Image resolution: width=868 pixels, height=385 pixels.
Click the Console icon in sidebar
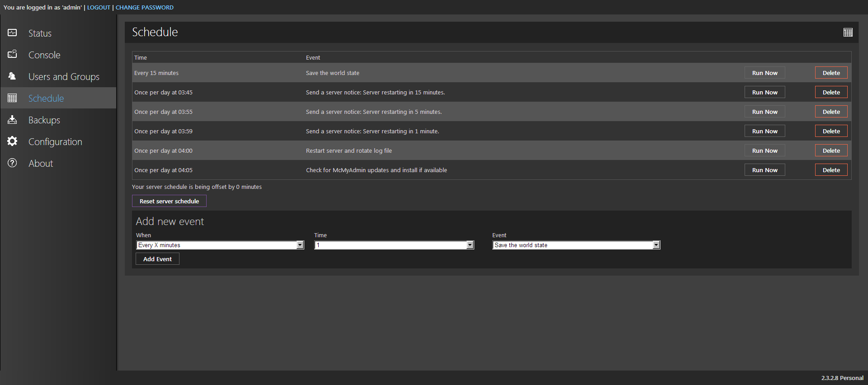pyautogui.click(x=12, y=54)
